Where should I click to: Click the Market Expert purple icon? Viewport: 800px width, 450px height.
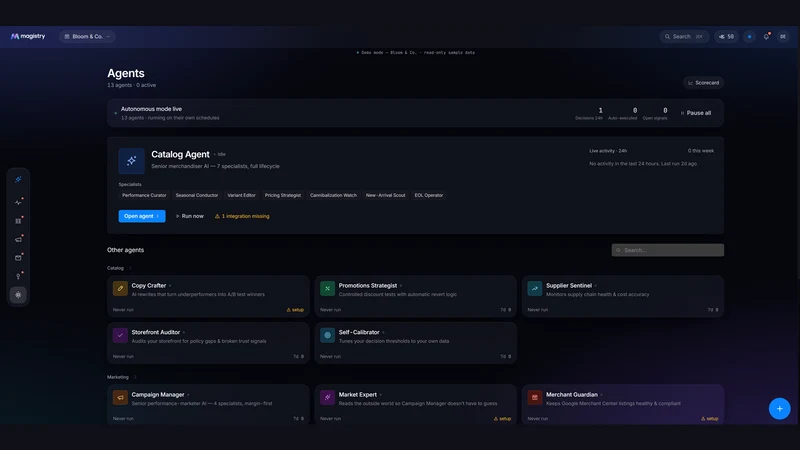[x=328, y=397]
